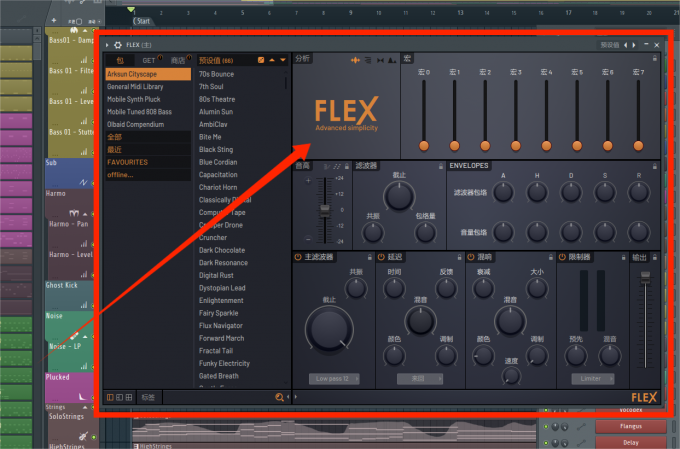
Task: Choose 70s Bounce preset
Action: point(216,74)
